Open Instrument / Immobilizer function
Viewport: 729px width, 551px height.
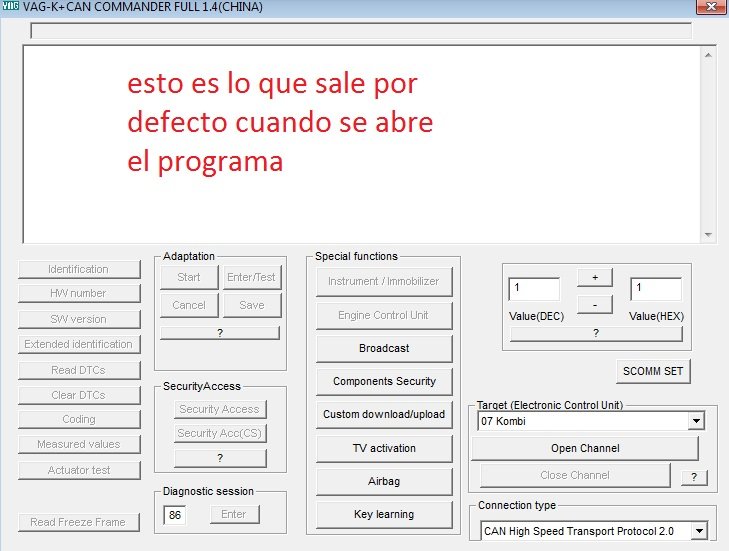click(384, 282)
